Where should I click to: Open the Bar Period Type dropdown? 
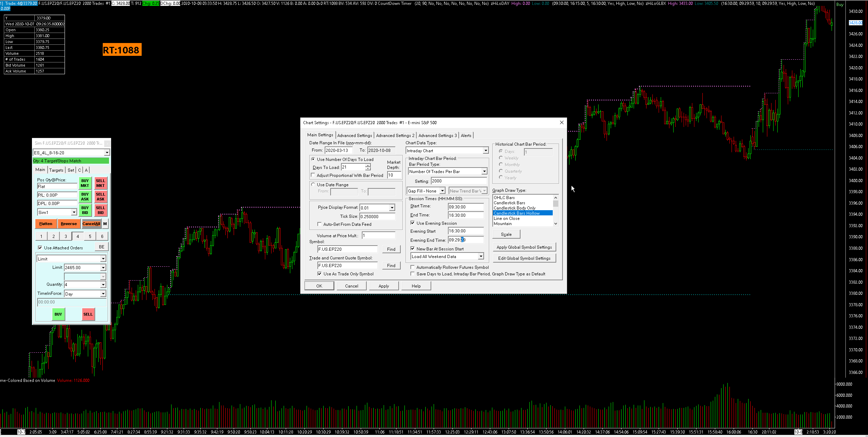[484, 172]
